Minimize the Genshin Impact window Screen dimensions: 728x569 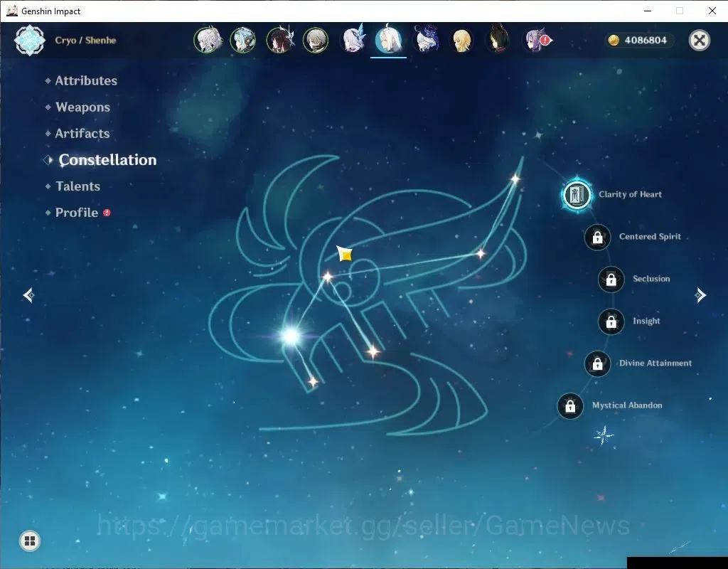click(648, 11)
